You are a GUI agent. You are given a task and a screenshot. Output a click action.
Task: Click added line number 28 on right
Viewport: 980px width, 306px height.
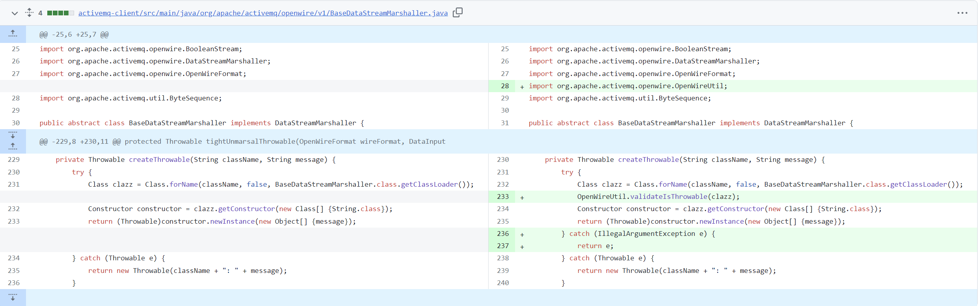505,86
